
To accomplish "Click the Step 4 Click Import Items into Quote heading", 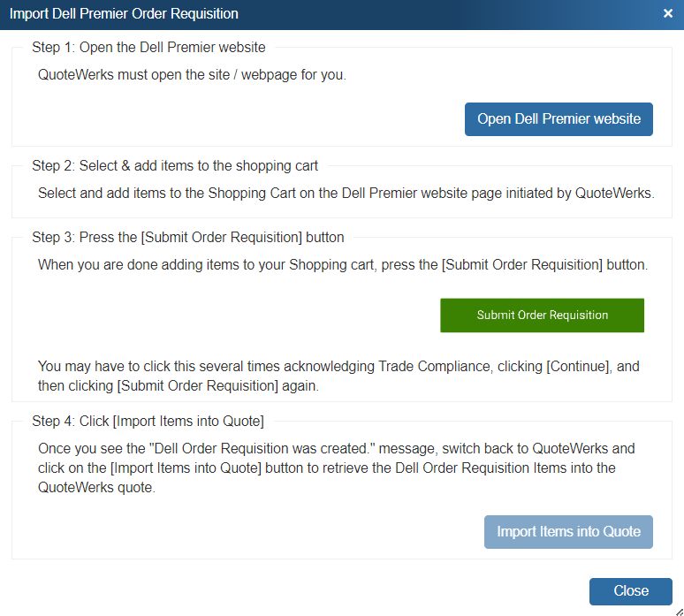I will coord(148,421).
